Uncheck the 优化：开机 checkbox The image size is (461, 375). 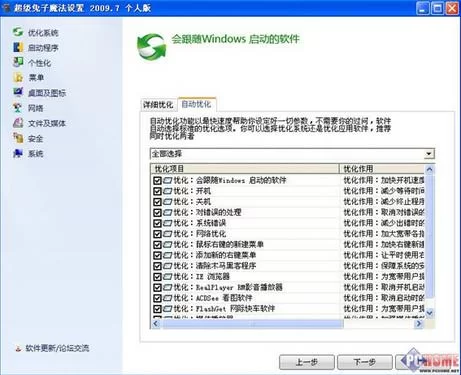coord(157,191)
